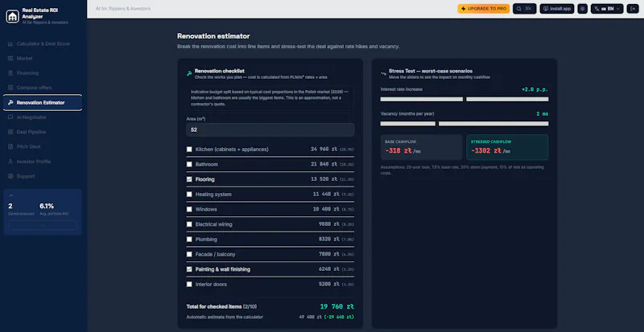Click the chevron above Saved analyses

[11, 195]
